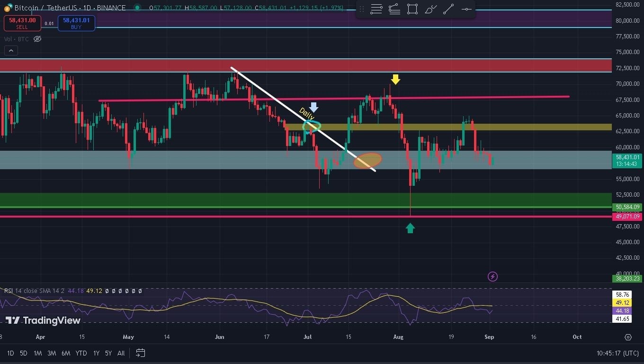The image size is (644, 364).
Task: Click the purple lightning event icon
Action: point(492,276)
